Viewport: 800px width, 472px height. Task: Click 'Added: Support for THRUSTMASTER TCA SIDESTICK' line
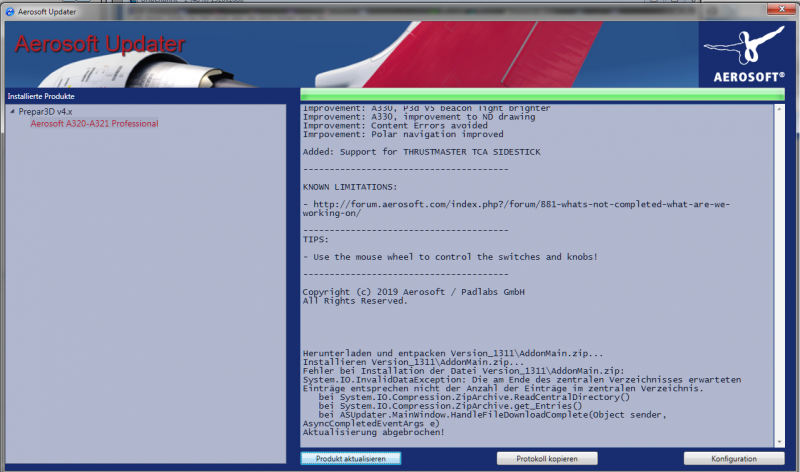pos(421,152)
